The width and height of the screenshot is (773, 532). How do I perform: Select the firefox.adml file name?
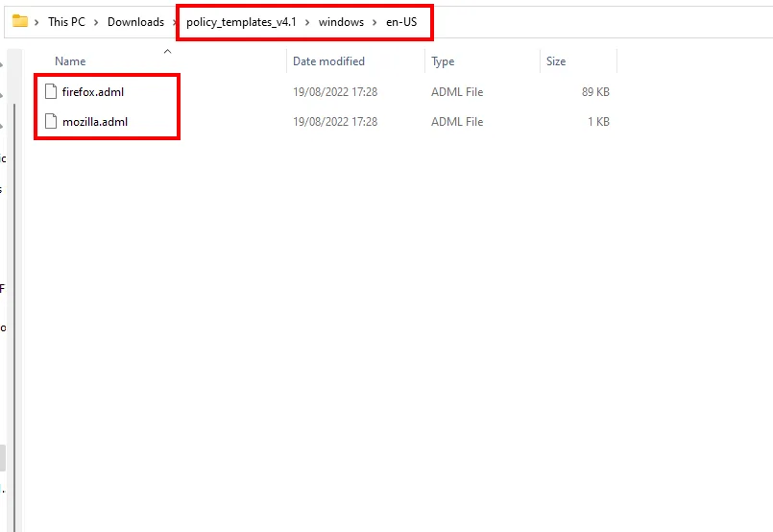[93, 91]
